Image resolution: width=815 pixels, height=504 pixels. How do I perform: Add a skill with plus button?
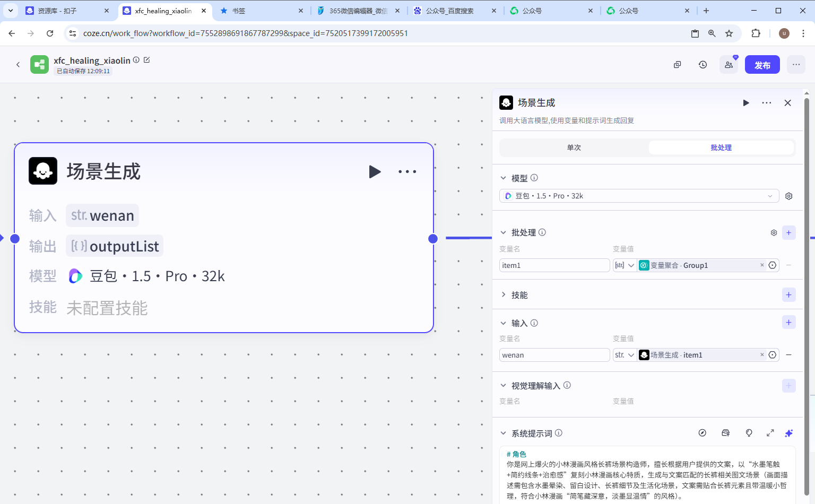point(789,295)
